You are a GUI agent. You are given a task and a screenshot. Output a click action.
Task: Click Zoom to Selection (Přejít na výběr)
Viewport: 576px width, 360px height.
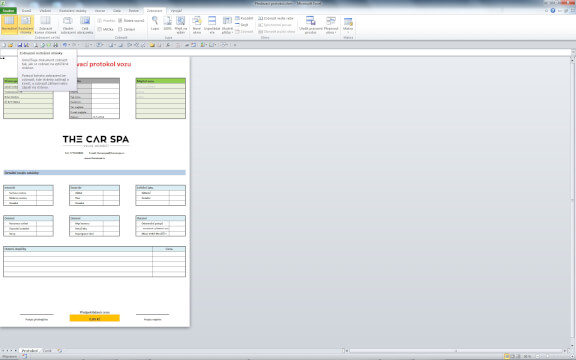coord(181,25)
